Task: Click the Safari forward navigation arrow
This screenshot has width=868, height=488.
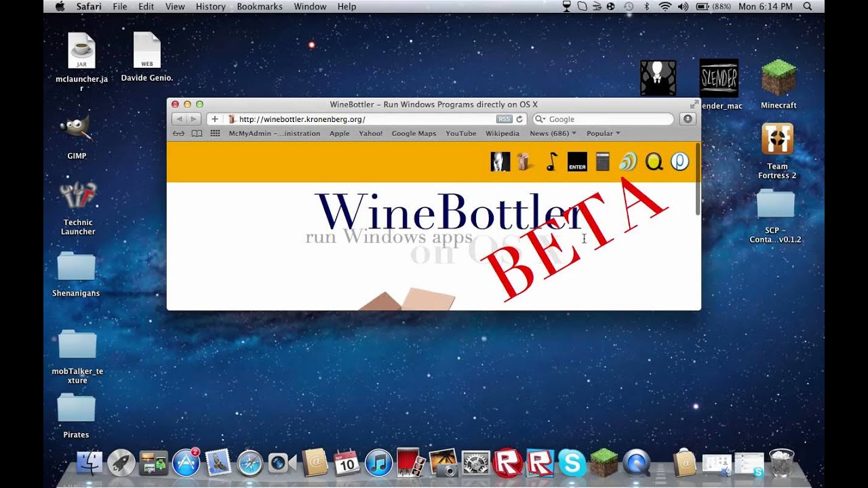Action: [193, 119]
